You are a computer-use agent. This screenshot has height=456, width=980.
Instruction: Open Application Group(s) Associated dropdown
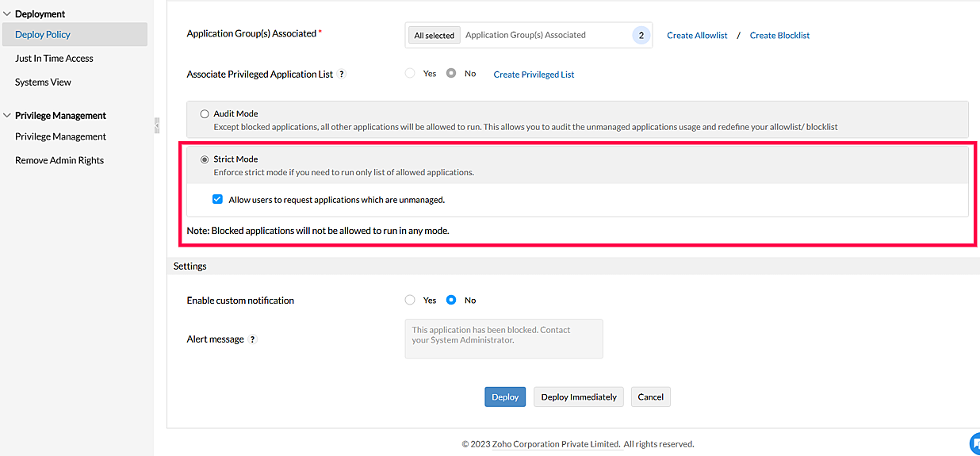pyautogui.click(x=547, y=35)
